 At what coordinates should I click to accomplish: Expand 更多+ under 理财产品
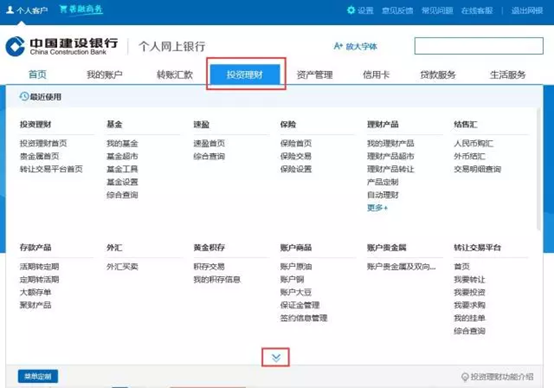377,208
